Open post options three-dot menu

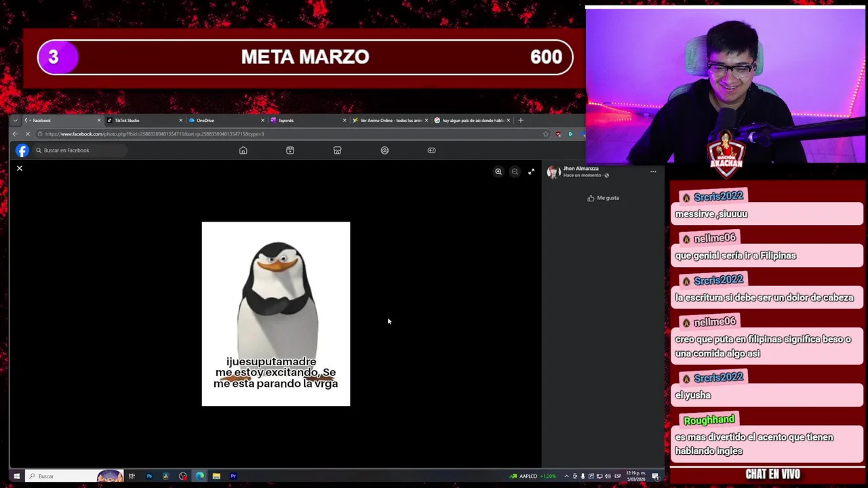click(x=653, y=171)
